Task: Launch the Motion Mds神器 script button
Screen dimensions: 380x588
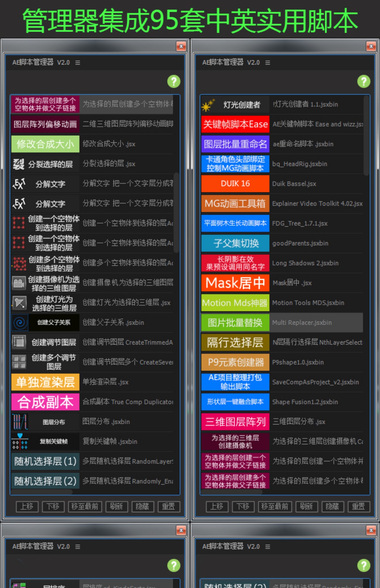Action: click(235, 303)
